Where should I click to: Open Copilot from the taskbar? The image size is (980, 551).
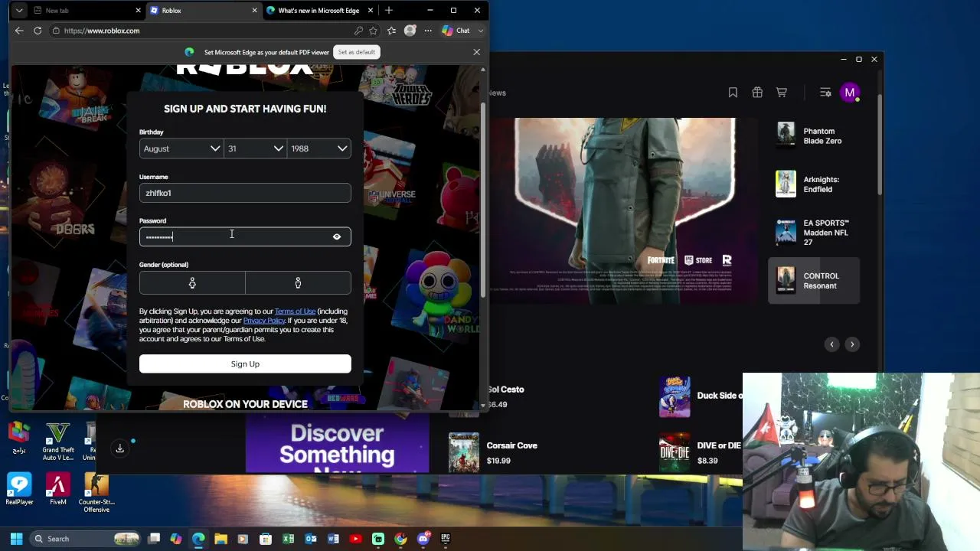pos(176,539)
